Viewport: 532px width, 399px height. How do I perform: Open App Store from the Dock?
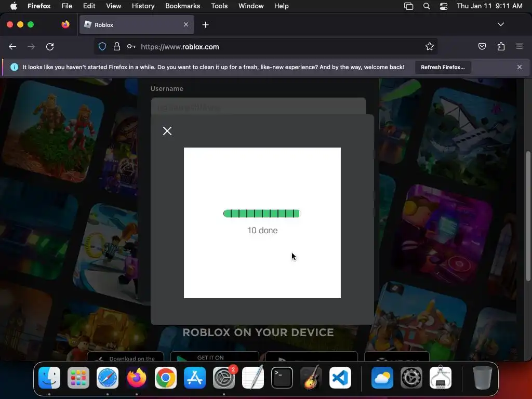click(x=195, y=377)
